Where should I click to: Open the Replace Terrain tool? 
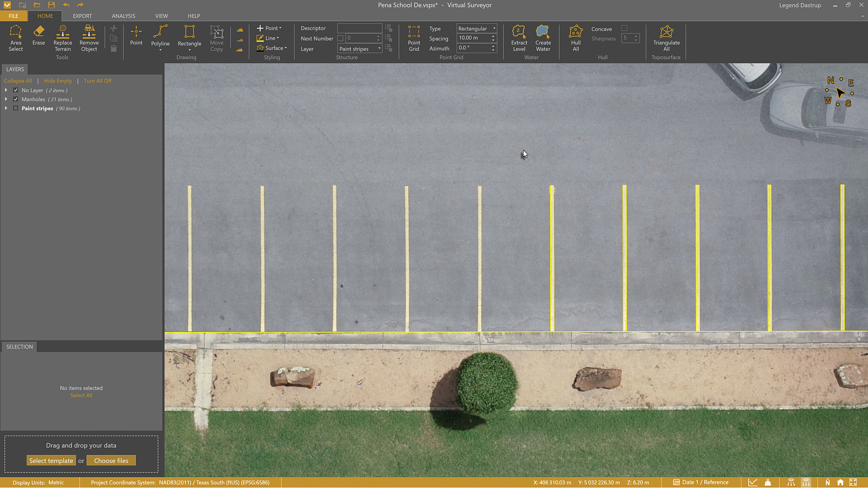point(62,38)
